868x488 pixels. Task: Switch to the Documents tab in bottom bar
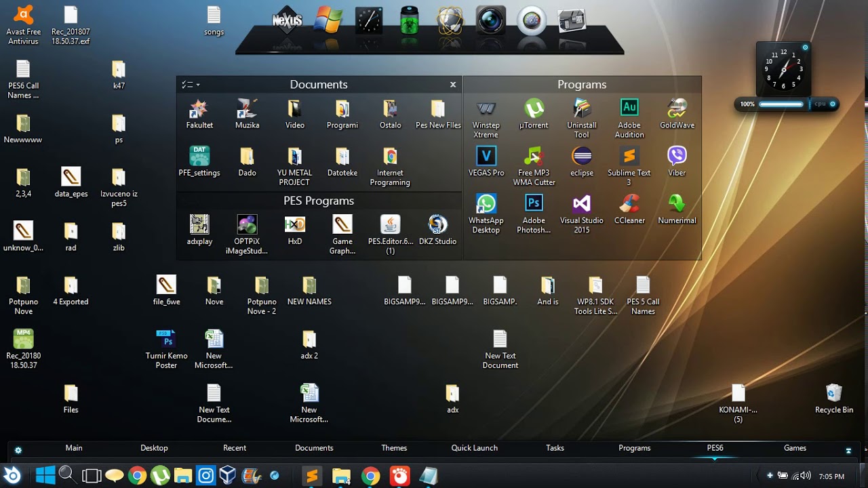pyautogui.click(x=314, y=448)
